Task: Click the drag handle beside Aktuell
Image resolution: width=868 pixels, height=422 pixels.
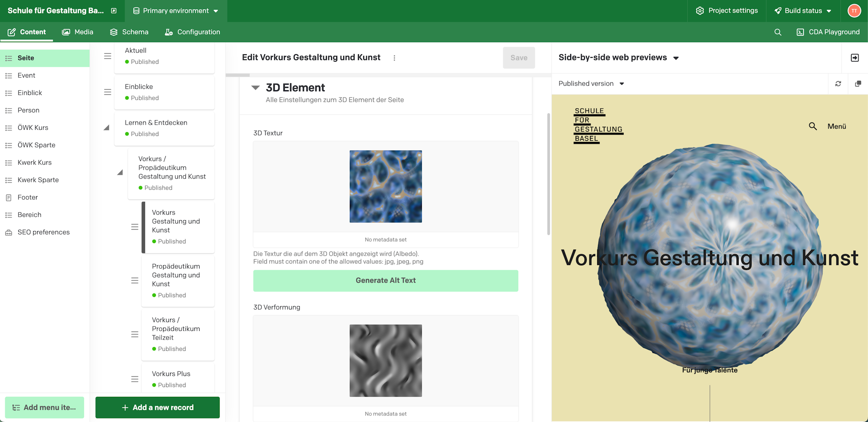Action: [108, 56]
